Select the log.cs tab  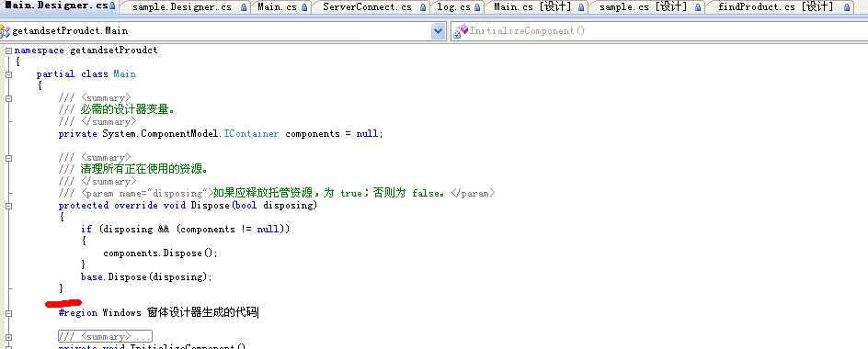point(457,7)
